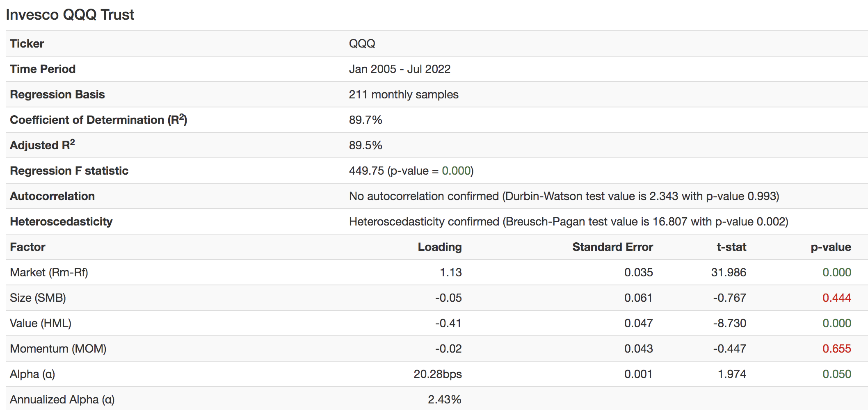Image resolution: width=868 pixels, height=410 pixels.
Task: Click the Annualized Alpha value 2.43%
Action: [444, 399]
